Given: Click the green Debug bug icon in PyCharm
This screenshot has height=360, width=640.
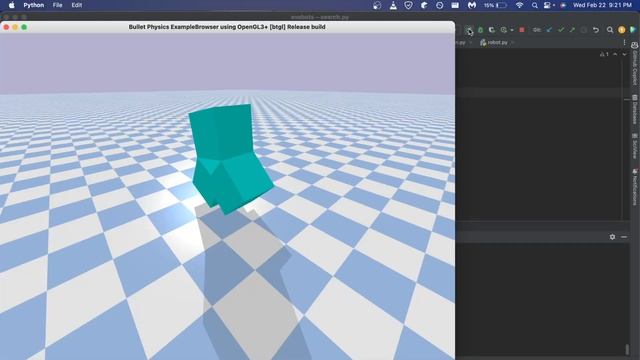Looking at the screenshot, I should tap(480, 30).
